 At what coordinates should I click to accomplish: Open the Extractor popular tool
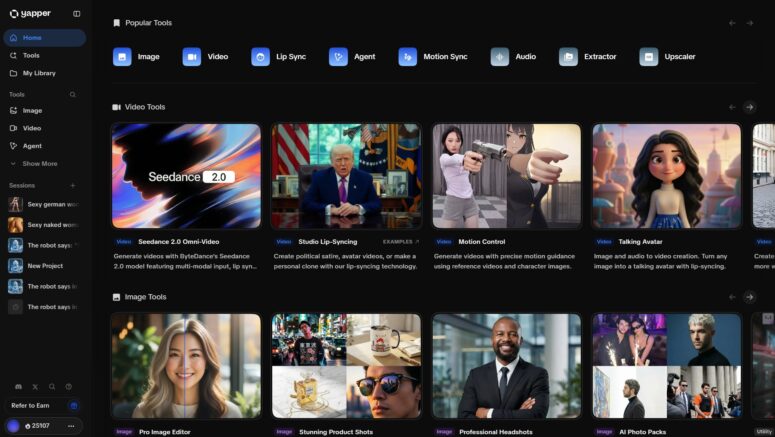[588, 57]
